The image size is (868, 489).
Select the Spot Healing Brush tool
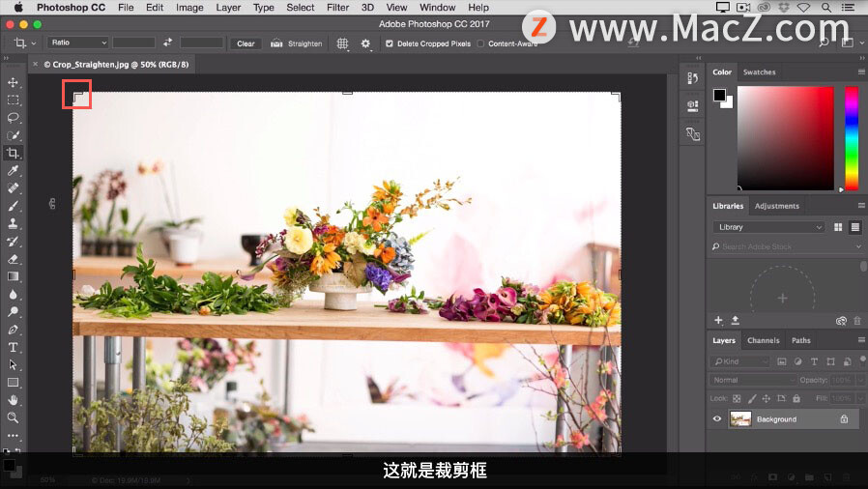[x=13, y=188]
